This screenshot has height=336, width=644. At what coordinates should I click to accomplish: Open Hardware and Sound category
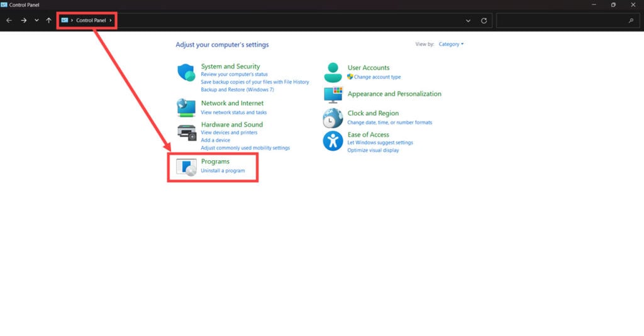click(x=231, y=124)
